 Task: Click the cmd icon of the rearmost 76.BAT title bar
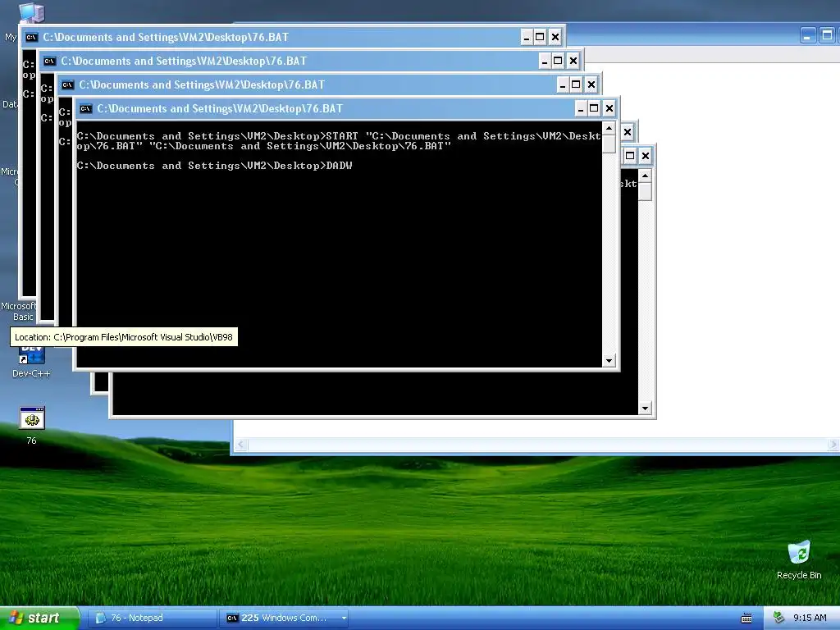coord(32,37)
